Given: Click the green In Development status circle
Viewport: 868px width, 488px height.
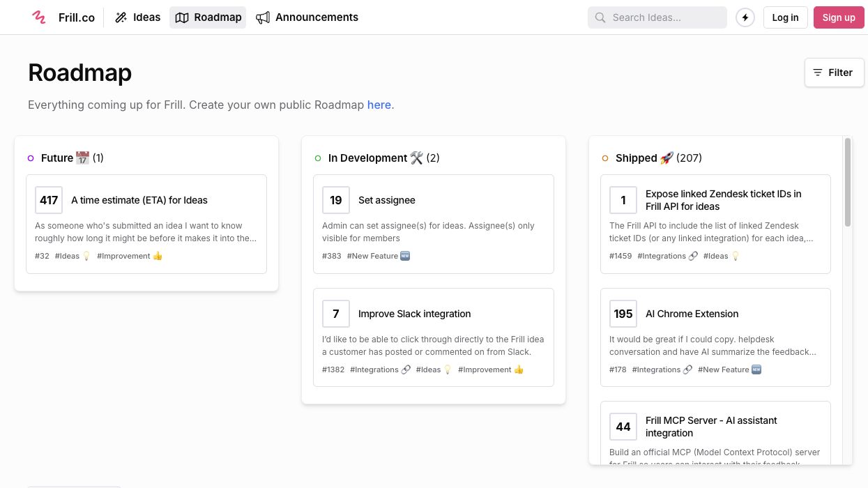Looking at the screenshot, I should (x=318, y=158).
